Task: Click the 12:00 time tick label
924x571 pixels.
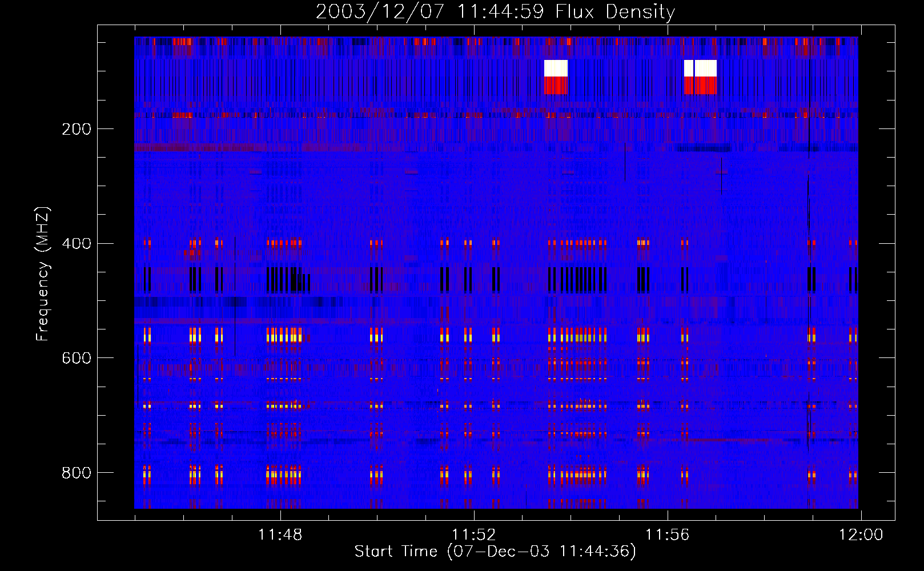Action: pyautogui.click(x=861, y=535)
